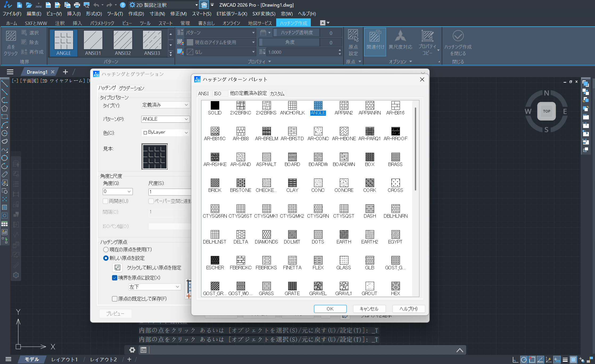Click the command line settings gear icon
This screenshot has width=595, height=364.
[132, 350]
